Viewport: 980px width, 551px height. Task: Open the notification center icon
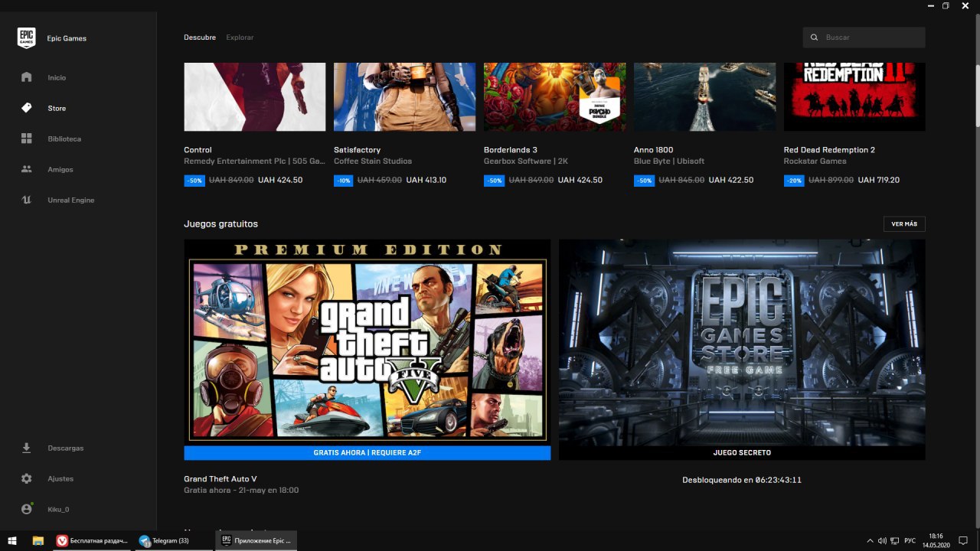click(x=963, y=540)
